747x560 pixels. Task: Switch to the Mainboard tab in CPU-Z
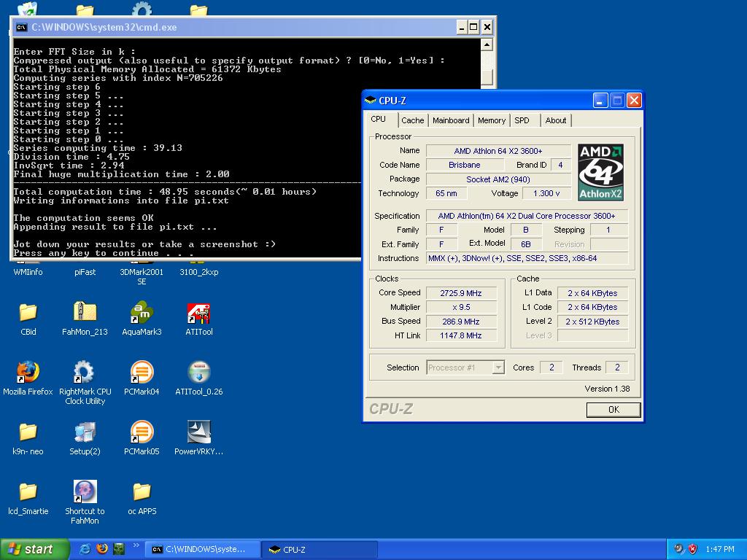[451, 120]
